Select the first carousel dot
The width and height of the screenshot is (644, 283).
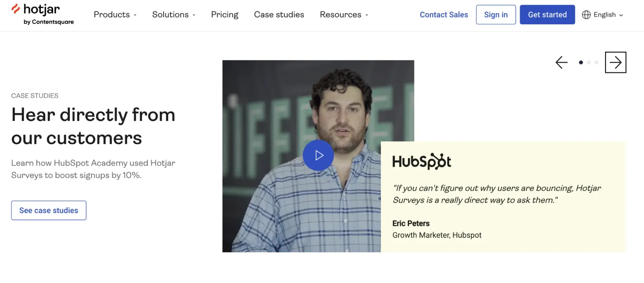pos(581,62)
